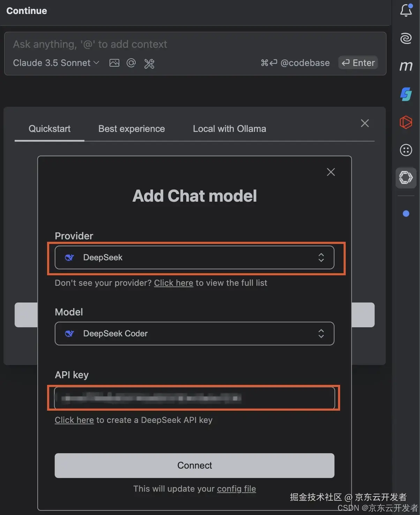Close the Add Chat model dialog

click(331, 172)
